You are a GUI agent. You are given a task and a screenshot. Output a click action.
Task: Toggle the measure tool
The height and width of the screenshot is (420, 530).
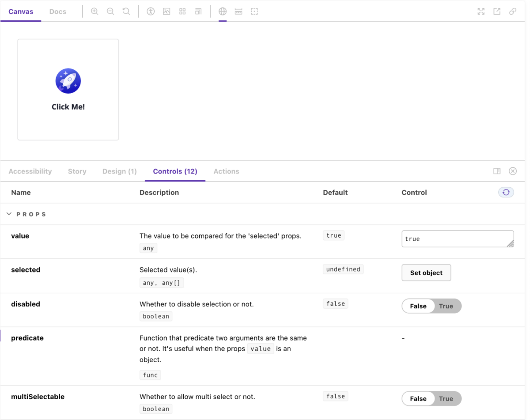point(238,11)
